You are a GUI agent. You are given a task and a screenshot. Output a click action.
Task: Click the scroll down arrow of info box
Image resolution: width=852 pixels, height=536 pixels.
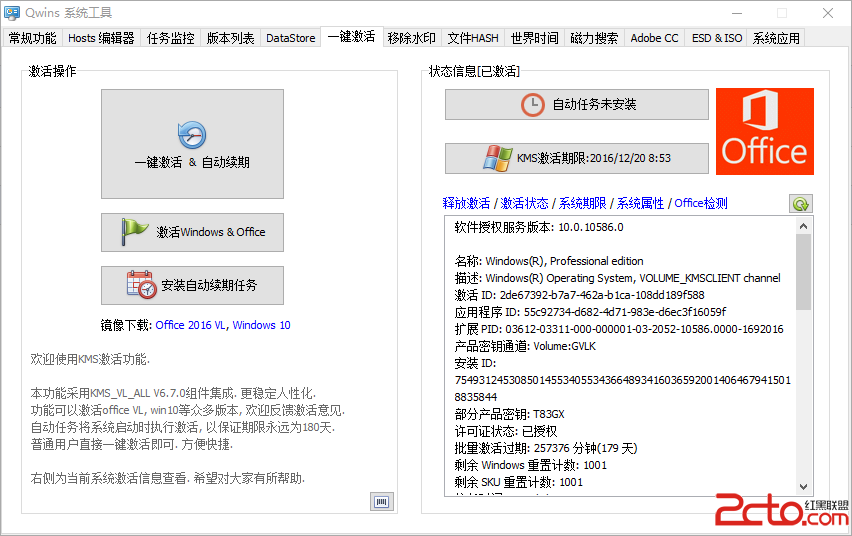pos(803,485)
